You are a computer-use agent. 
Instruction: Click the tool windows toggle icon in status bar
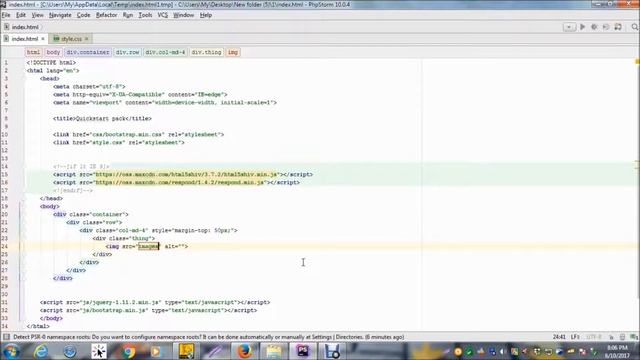tap(6, 337)
